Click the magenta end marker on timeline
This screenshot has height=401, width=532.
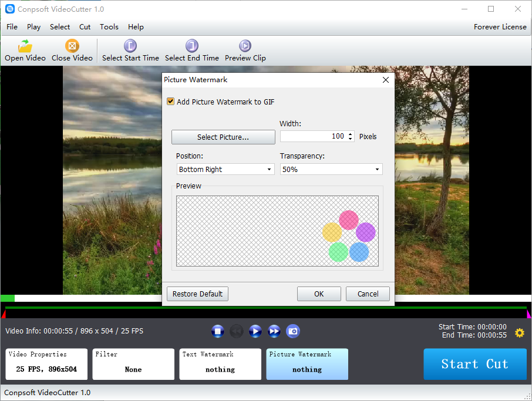[528, 314]
